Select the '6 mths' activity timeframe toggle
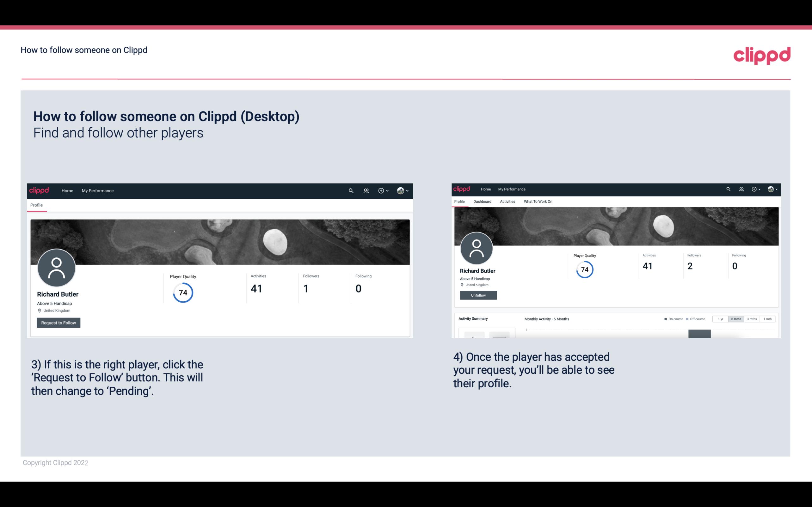The height and width of the screenshot is (507, 812). tap(736, 318)
